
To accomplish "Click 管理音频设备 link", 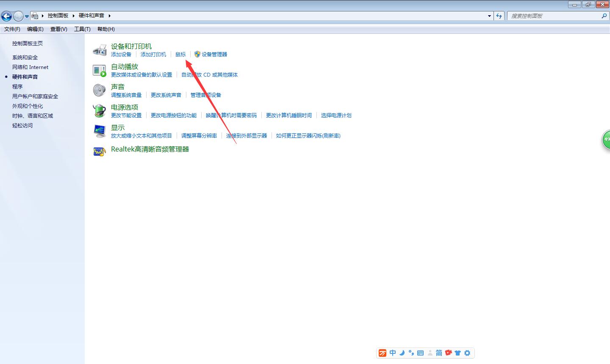I will (x=206, y=95).
